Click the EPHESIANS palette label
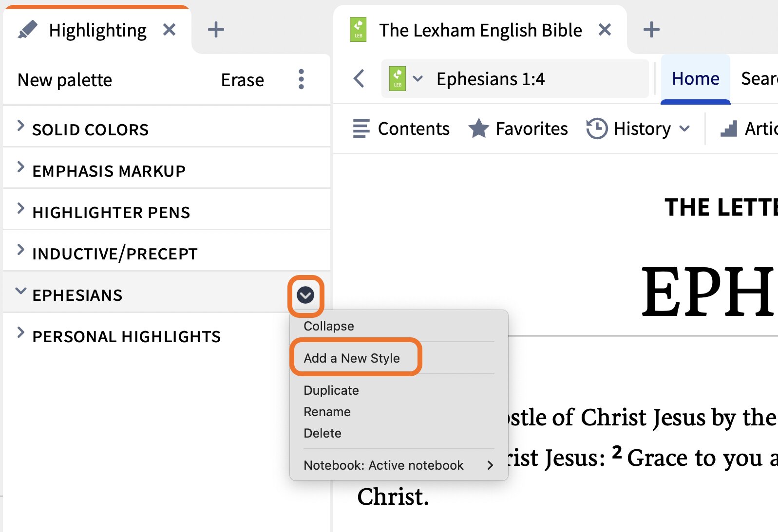Image resolution: width=778 pixels, height=532 pixels. pos(77,295)
